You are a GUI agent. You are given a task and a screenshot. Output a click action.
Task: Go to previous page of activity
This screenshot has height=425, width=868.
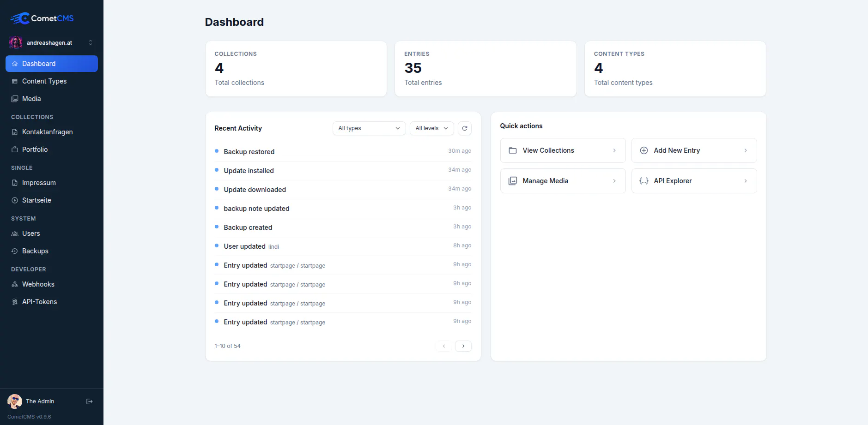pyautogui.click(x=444, y=346)
